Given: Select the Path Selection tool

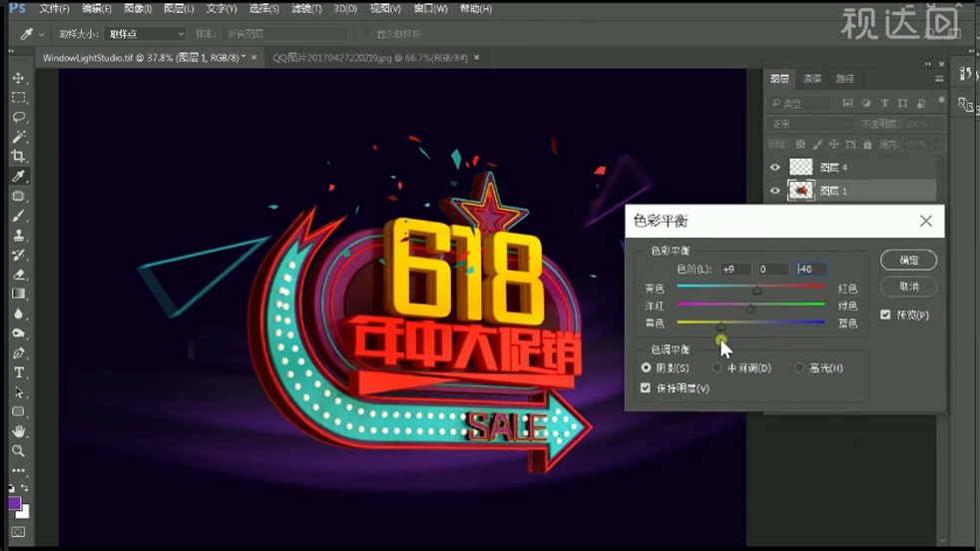Looking at the screenshot, I should coord(19,392).
